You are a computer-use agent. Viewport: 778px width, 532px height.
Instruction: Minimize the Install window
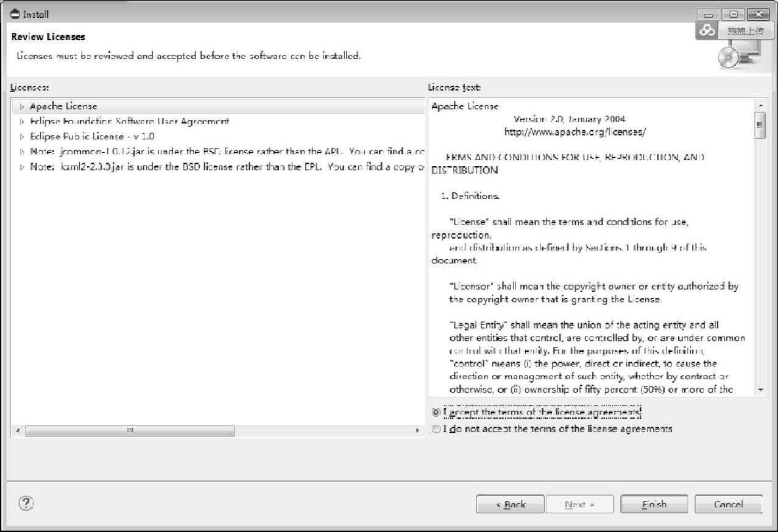[x=709, y=14]
